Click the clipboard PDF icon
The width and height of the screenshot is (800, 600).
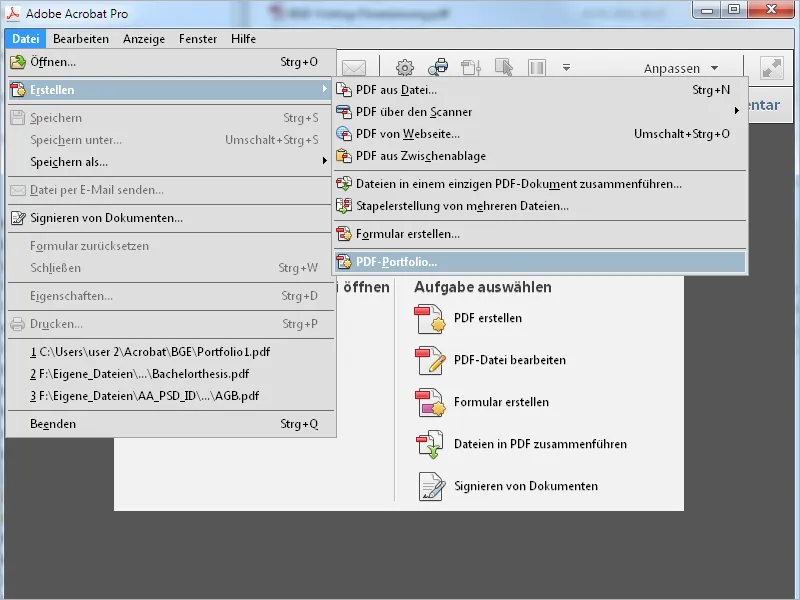tap(344, 156)
